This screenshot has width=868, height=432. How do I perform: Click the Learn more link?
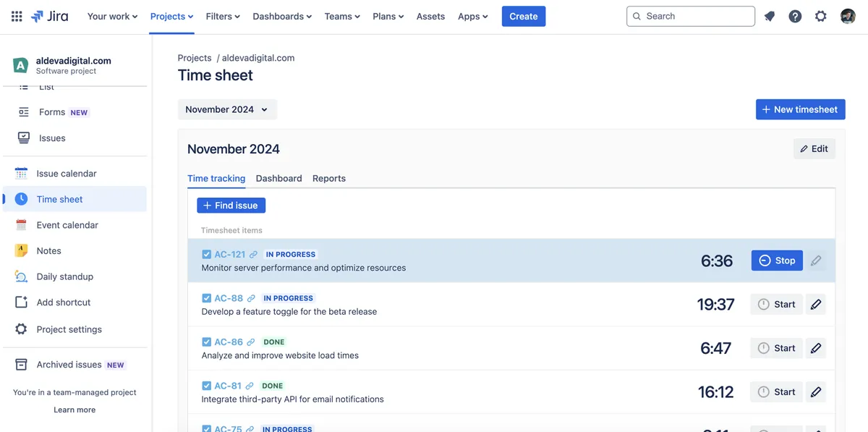pyautogui.click(x=75, y=410)
